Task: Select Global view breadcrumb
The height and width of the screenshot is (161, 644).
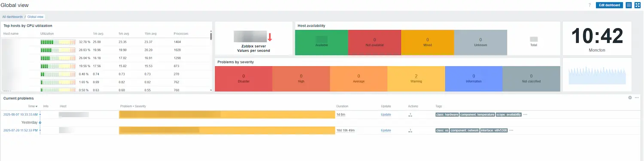Action: click(x=36, y=17)
